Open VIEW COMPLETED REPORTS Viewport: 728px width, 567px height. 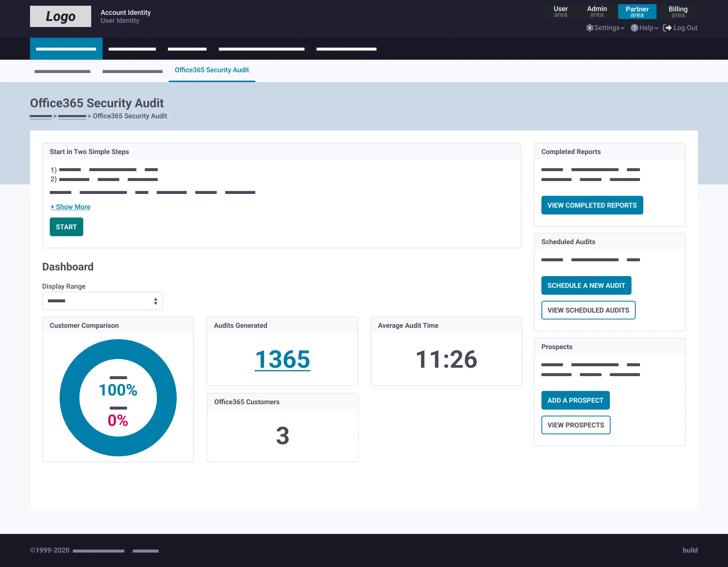592,205
